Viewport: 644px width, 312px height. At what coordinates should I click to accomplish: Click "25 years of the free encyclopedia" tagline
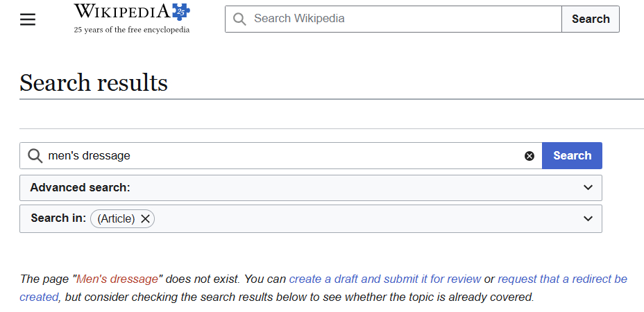coord(132,30)
